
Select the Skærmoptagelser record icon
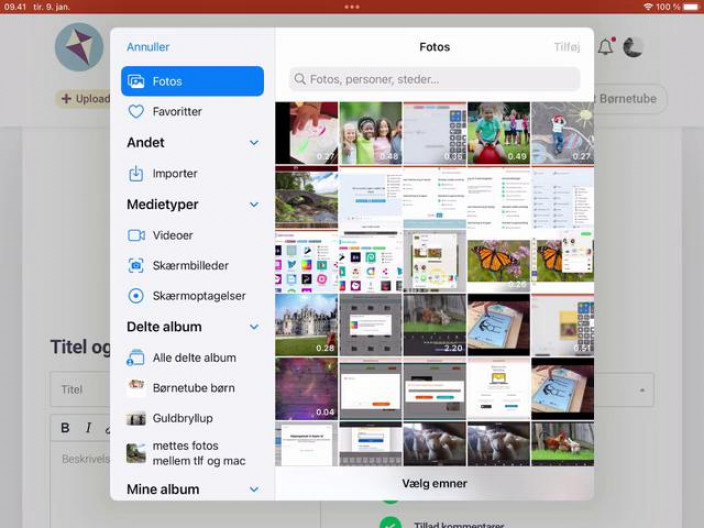[136, 296]
